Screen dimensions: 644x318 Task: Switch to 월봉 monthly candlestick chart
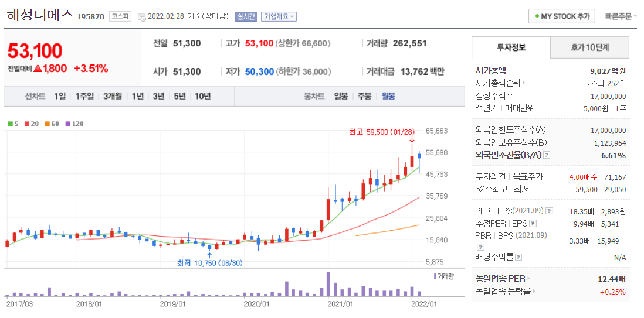388,97
